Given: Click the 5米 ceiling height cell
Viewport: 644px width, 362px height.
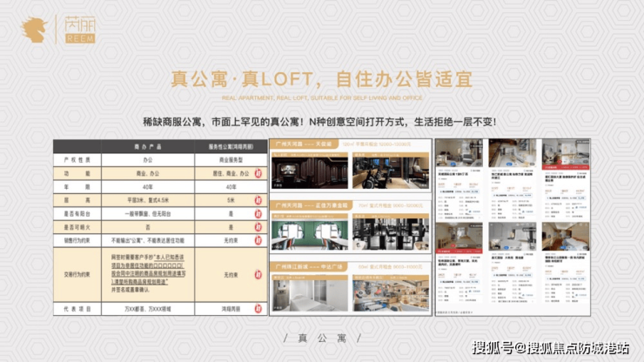Looking at the screenshot, I should tap(231, 200).
